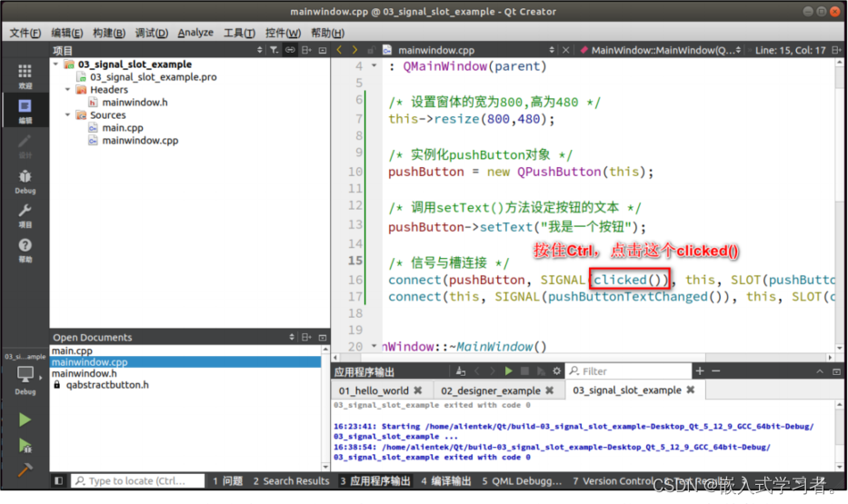Split the project pane
The height and width of the screenshot is (504, 848).
(x=306, y=50)
